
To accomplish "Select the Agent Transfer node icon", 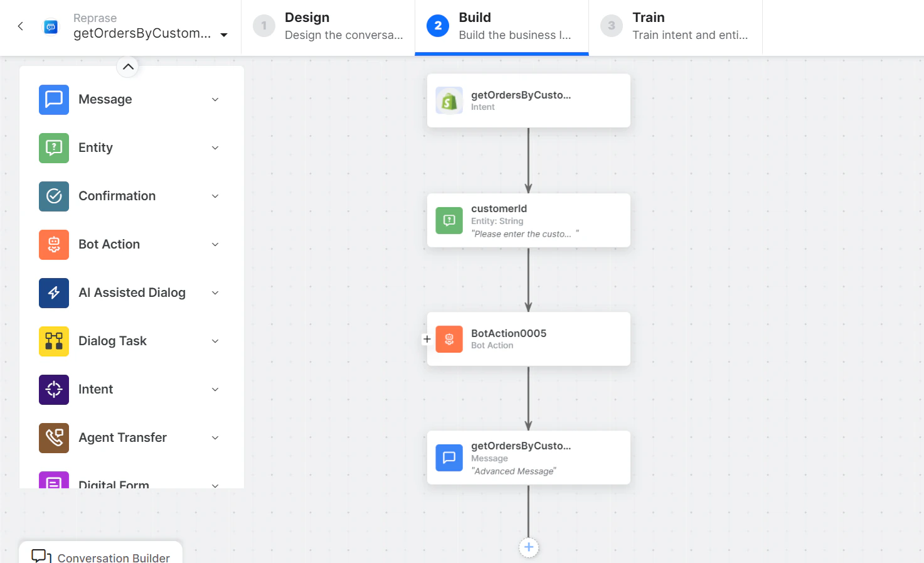I will click(53, 438).
